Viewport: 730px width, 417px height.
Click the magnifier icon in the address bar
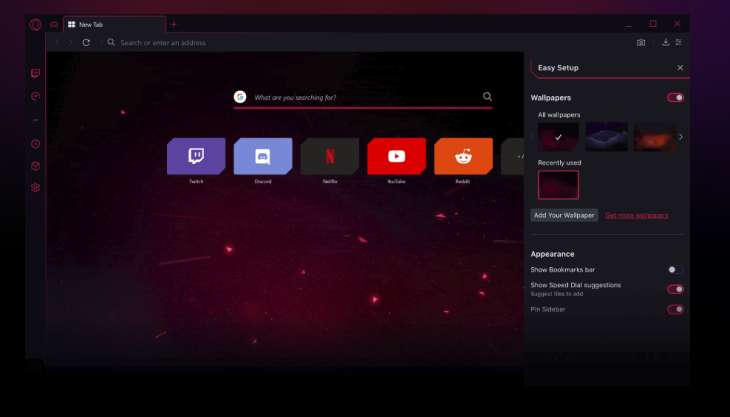tap(111, 42)
